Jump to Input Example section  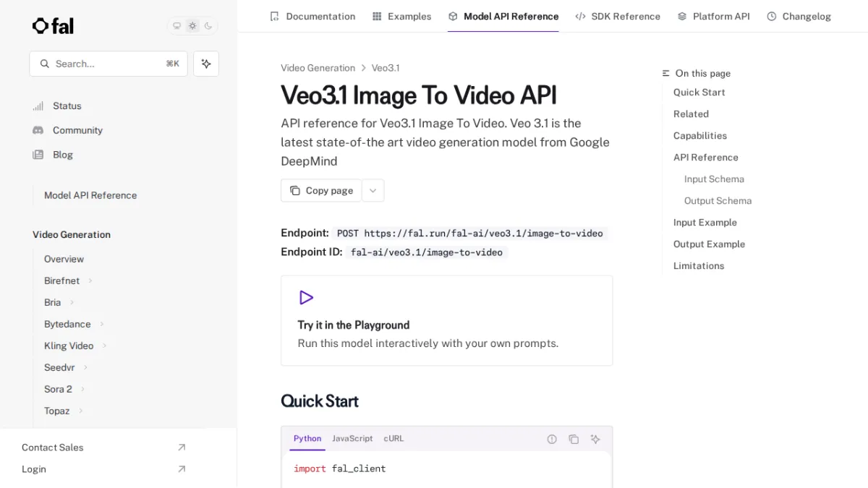(x=705, y=223)
